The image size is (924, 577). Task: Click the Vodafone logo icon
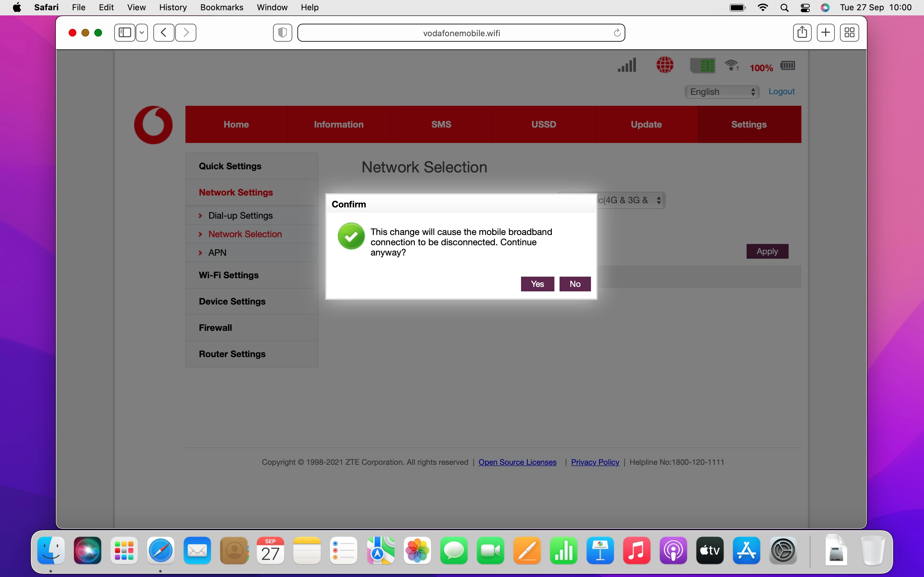(153, 125)
